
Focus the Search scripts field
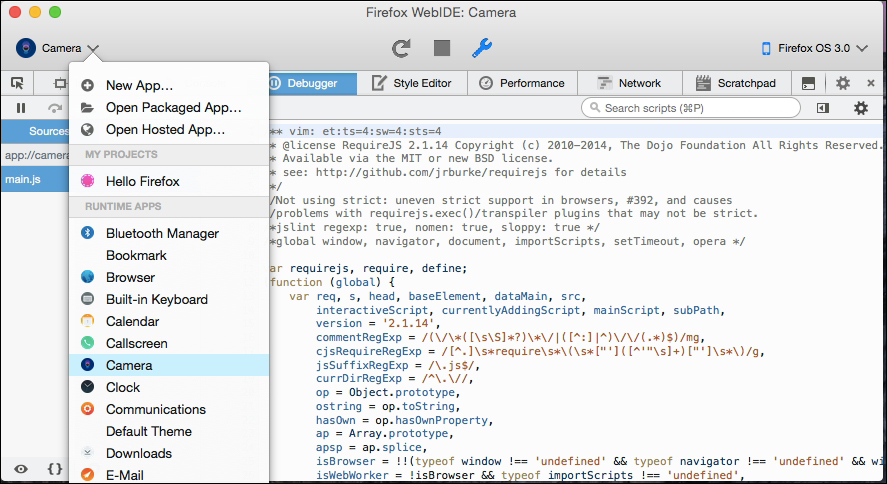[x=691, y=107]
